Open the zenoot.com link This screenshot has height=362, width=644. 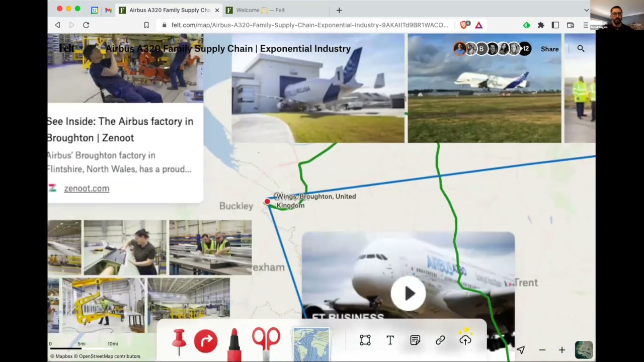click(x=87, y=189)
